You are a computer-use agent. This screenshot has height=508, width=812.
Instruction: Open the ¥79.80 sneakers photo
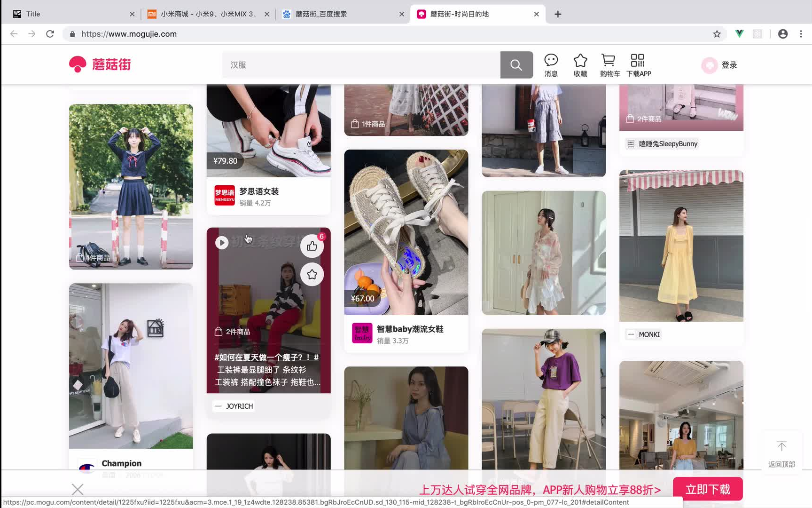[x=268, y=130]
